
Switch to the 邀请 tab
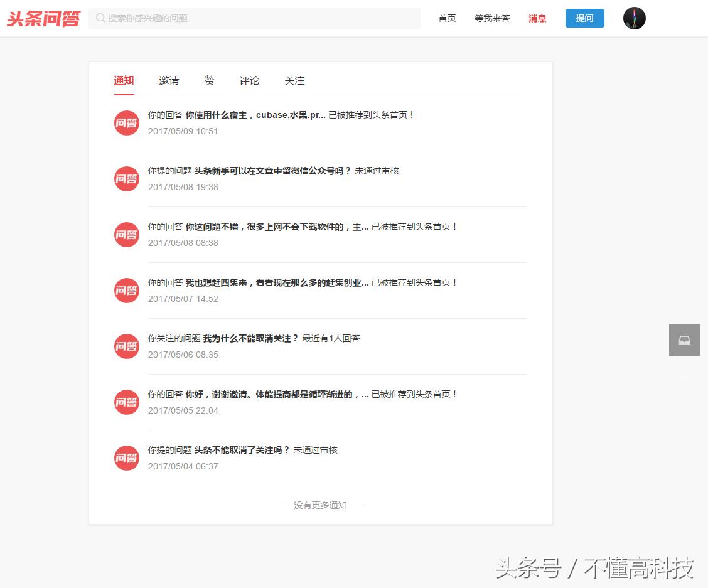[x=168, y=80]
